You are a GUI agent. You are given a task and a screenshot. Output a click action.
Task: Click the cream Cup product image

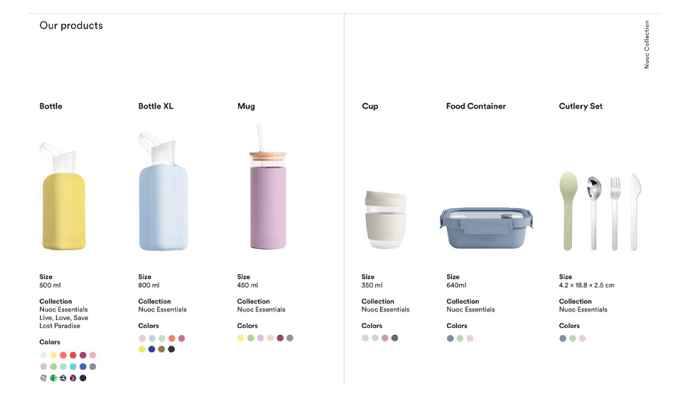386,219
